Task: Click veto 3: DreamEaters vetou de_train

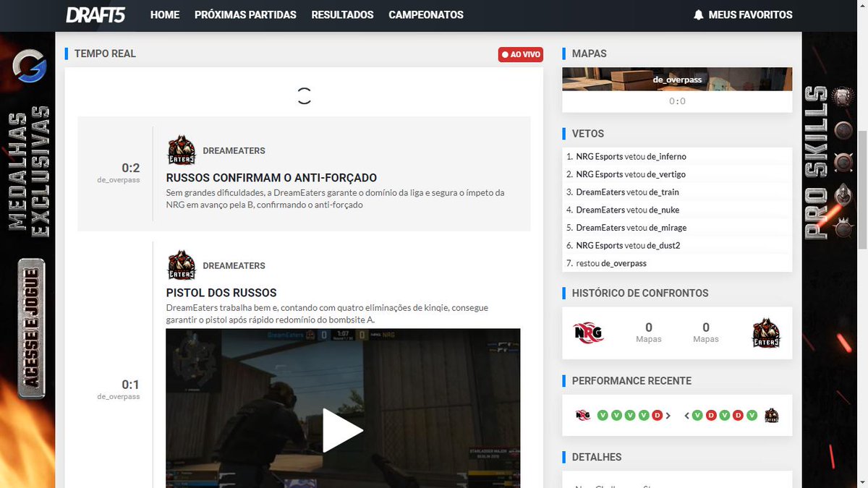Action: [x=677, y=192]
